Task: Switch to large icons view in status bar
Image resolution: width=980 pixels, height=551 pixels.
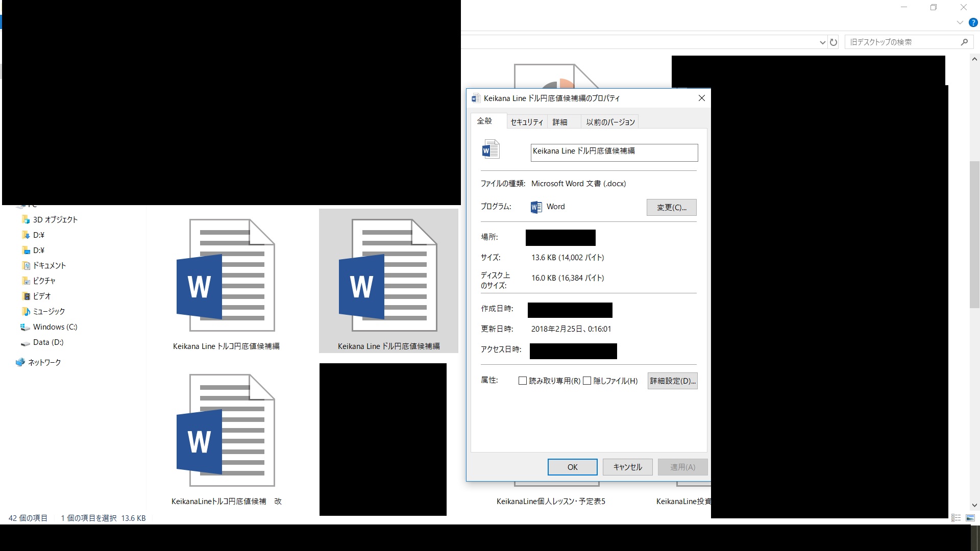Action: coord(970,518)
